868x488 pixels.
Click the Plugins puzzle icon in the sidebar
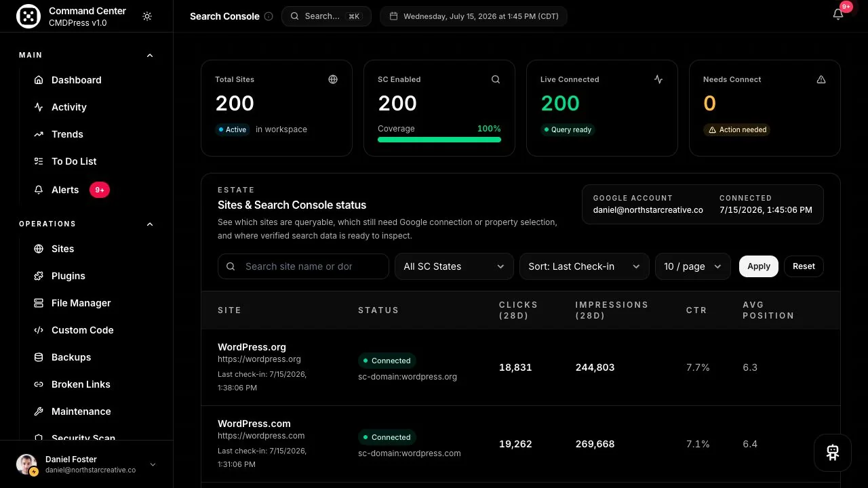[39, 276]
